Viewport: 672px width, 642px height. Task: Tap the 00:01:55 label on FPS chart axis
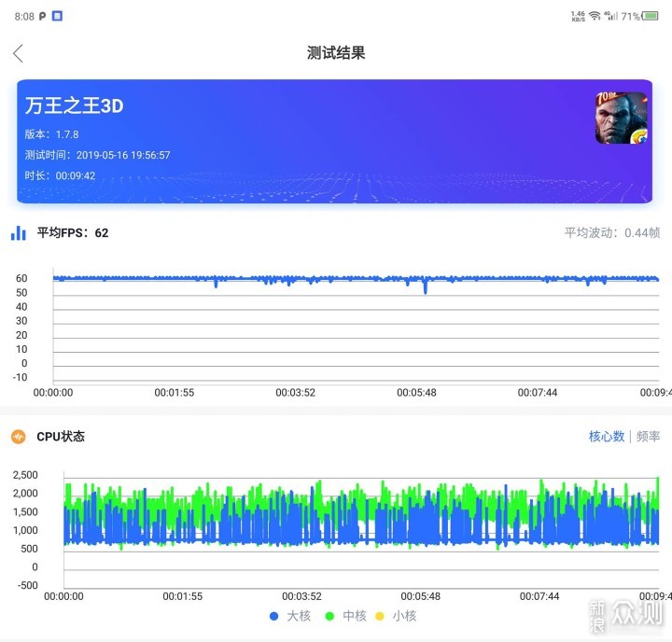point(174,392)
